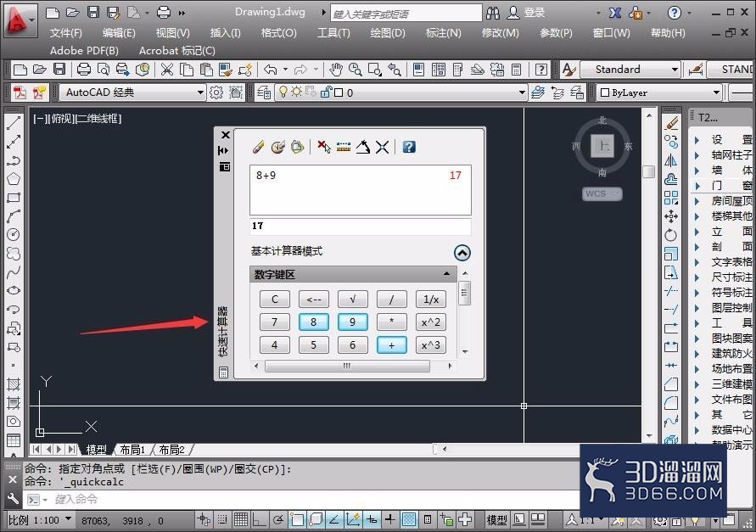Screen dimensions: 756x532
Task: Click the Match Properties brush icon
Action: tap(225, 70)
